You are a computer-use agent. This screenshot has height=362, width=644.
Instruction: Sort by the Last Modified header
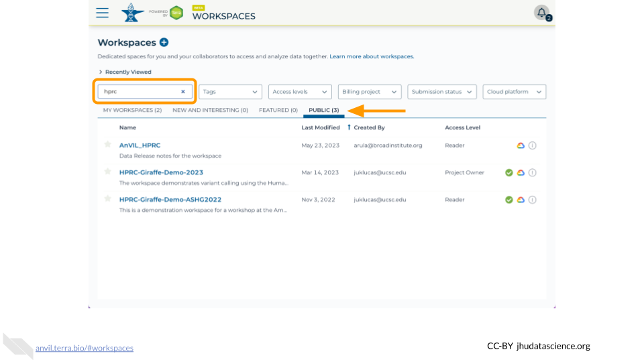(321, 127)
